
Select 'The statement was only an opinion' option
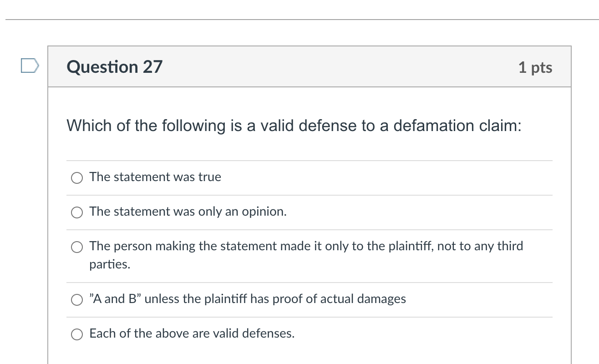click(76, 212)
